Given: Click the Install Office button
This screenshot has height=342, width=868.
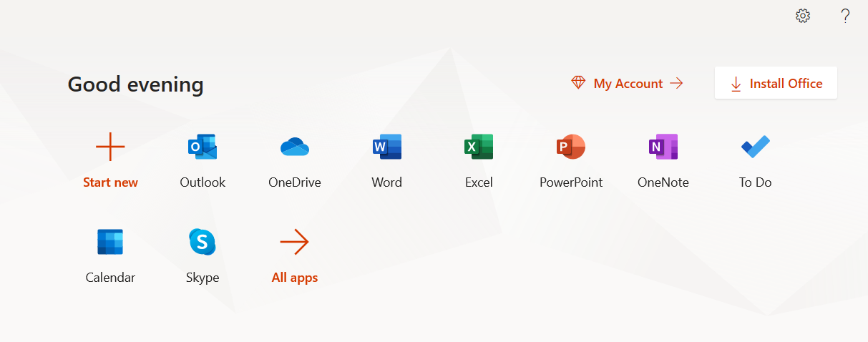Looking at the screenshot, I should pos(776,83).
